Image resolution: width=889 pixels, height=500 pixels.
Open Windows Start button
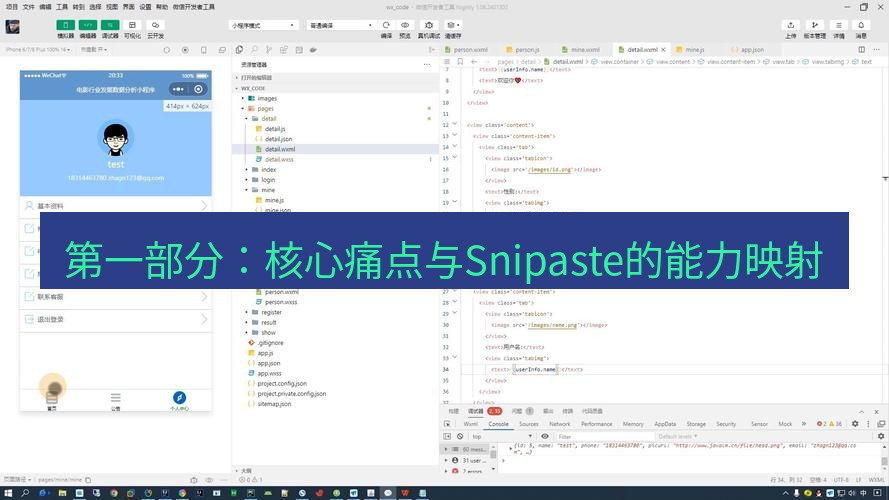8,493
